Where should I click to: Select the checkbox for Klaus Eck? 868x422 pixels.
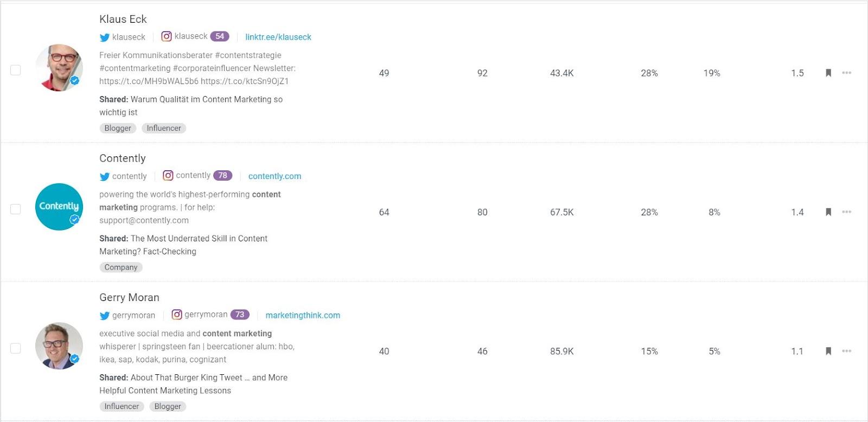[x=16, y=70]
